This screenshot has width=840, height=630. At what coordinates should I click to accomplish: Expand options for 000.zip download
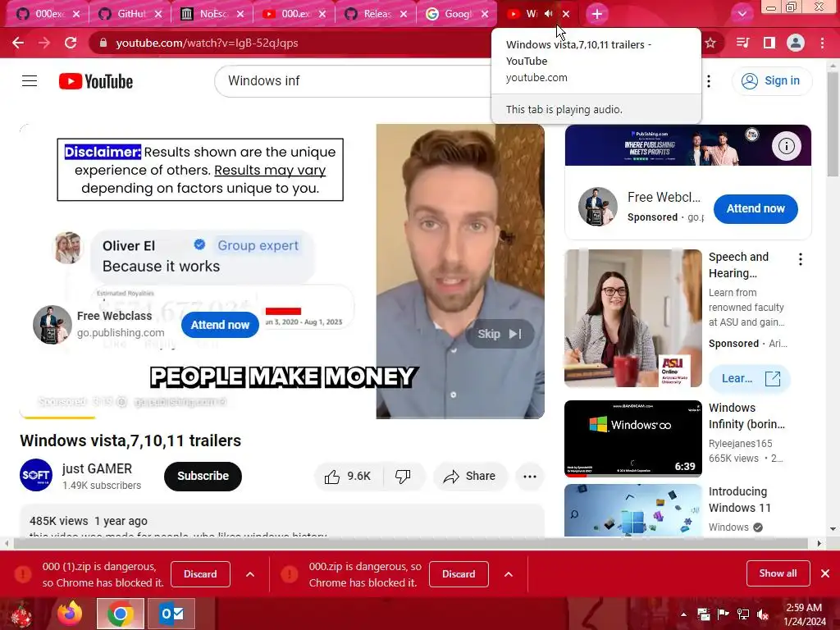509,574
